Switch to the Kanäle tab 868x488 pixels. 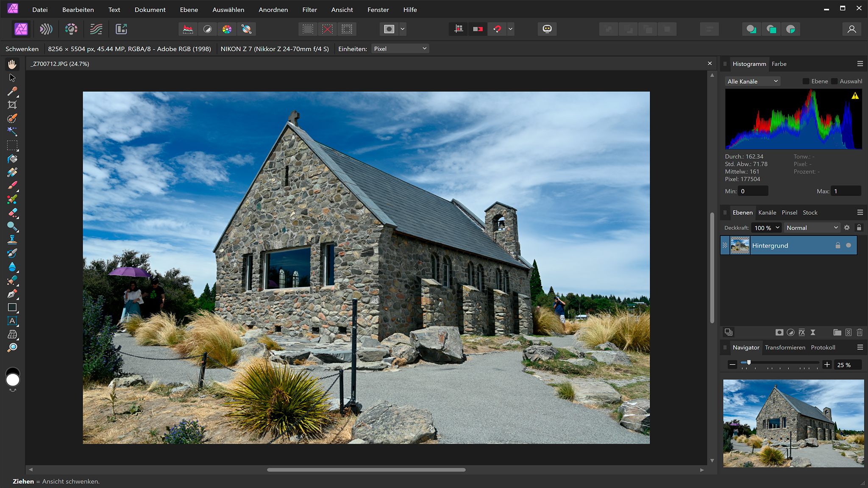click(x=767, y=213)
